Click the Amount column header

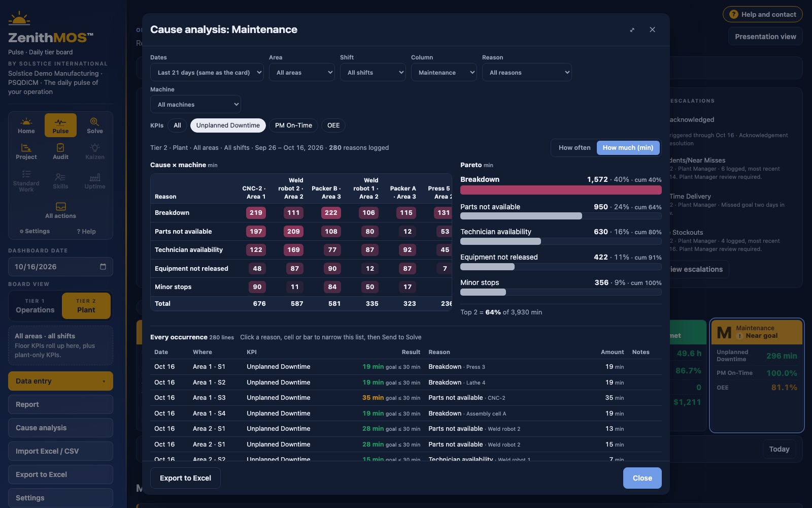[x=612, y=352]
